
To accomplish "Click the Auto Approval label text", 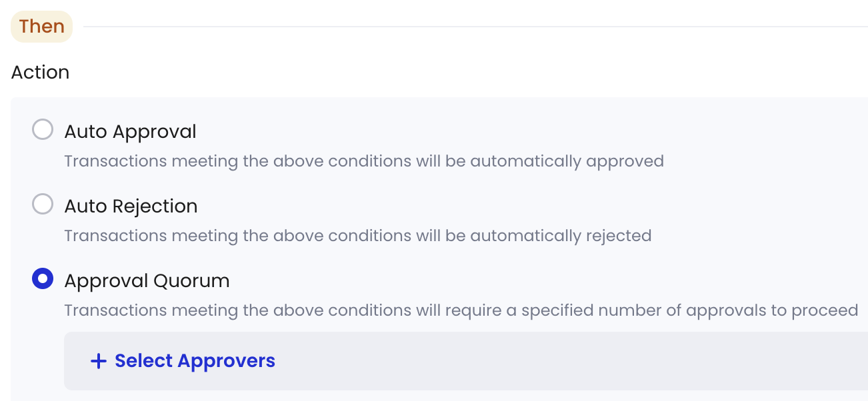I will pyautogui.click(x=130, y=132).
